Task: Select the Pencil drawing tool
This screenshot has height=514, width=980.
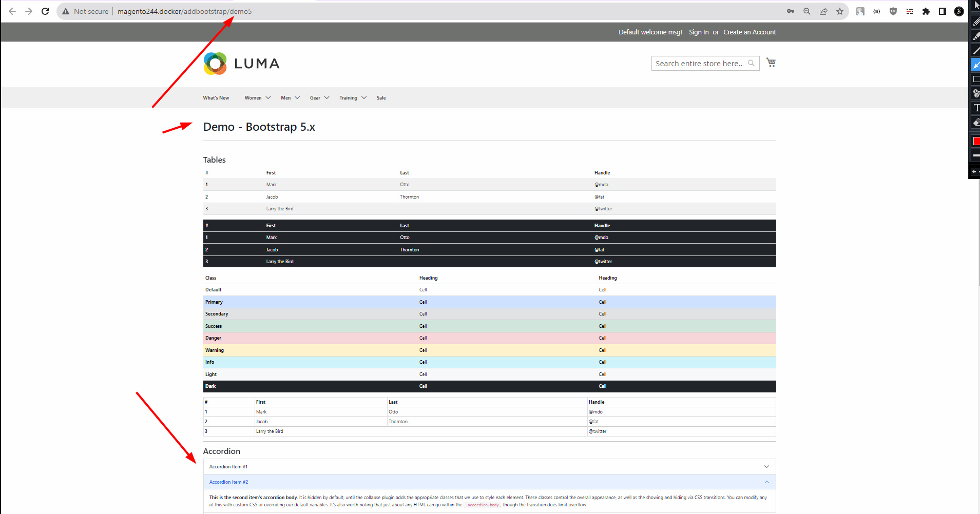Action: pos(976,22)
